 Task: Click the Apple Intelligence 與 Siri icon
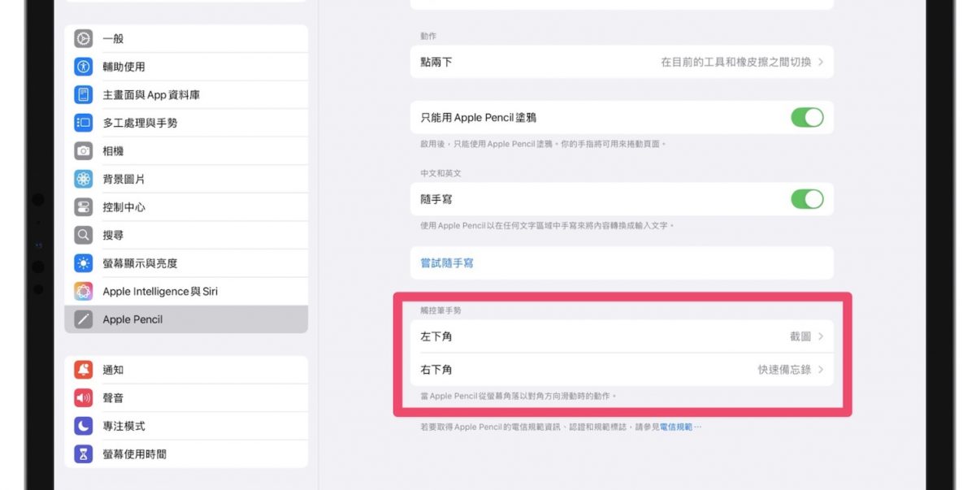point(84,291)
